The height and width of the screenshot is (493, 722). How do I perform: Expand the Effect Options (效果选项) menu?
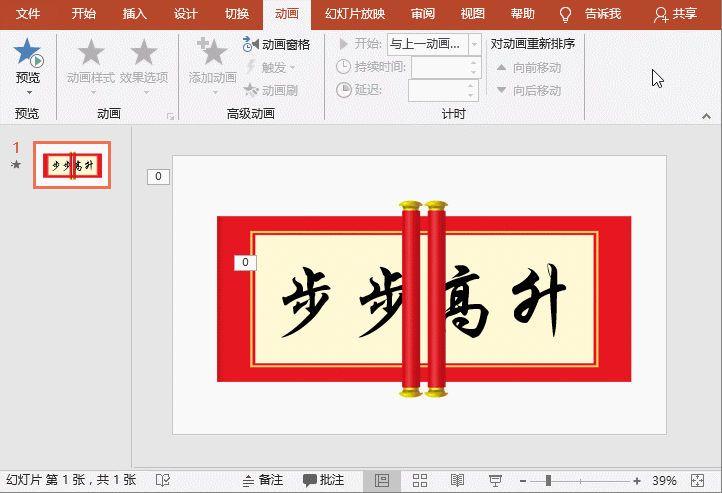[145, 62]
